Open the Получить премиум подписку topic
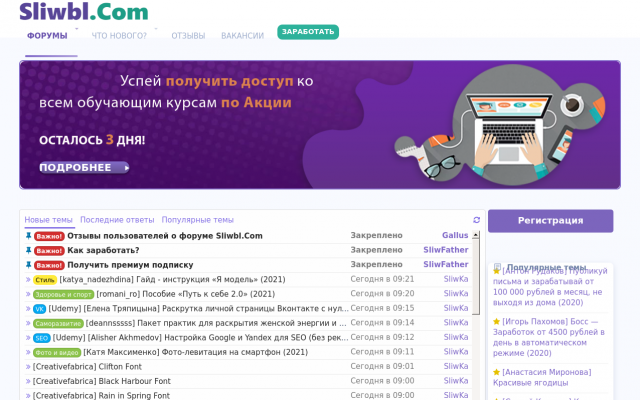The image size is (640, 400). 130,265
